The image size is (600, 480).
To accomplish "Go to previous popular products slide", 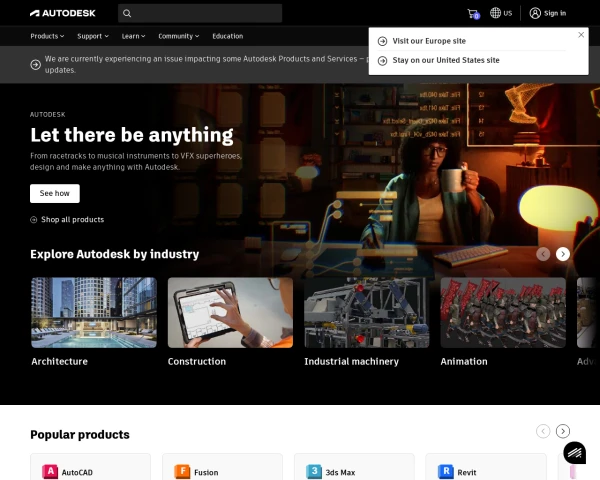I will [543, 431].
